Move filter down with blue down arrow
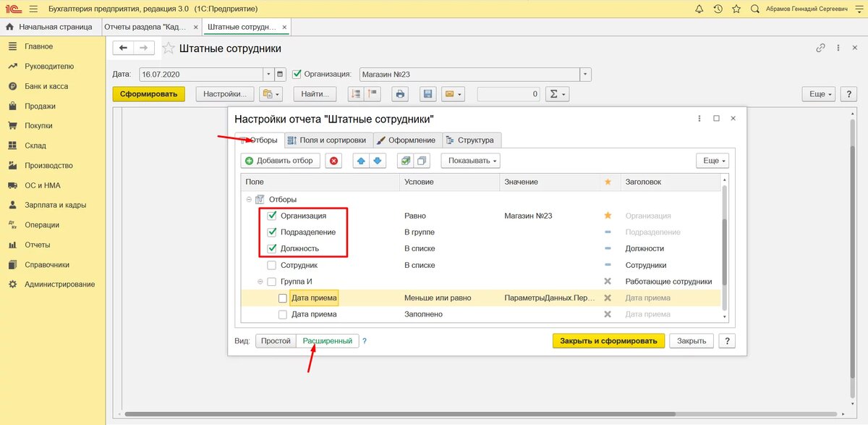 (377, 161)
